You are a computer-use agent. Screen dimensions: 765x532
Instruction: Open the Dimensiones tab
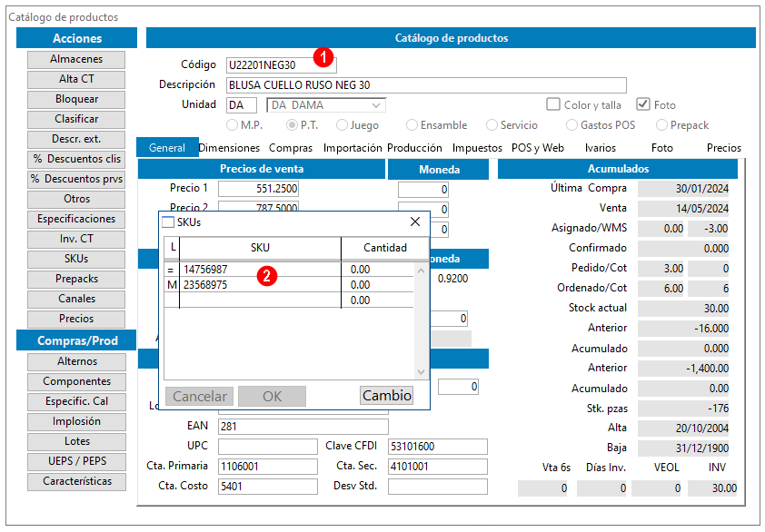pyautogui.click(x=229, y=148)
